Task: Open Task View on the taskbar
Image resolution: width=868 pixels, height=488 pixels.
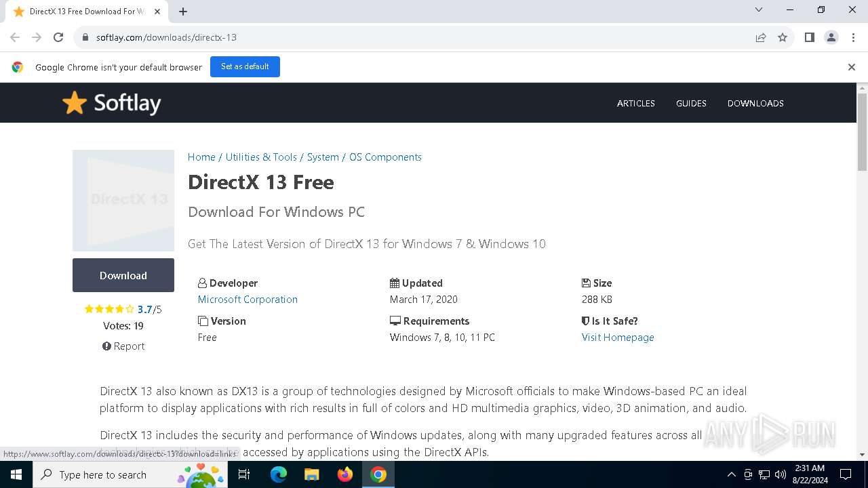Action: click(x=244, y=474)
